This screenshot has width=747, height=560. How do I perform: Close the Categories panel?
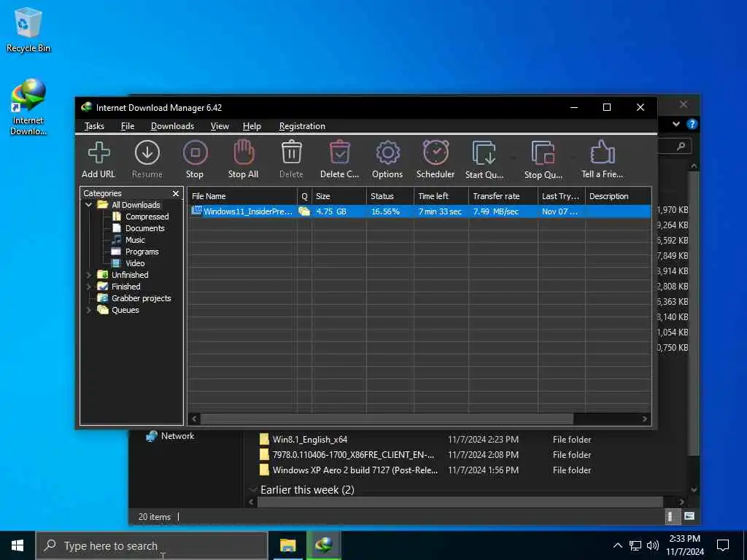click(x=176, y=193)
